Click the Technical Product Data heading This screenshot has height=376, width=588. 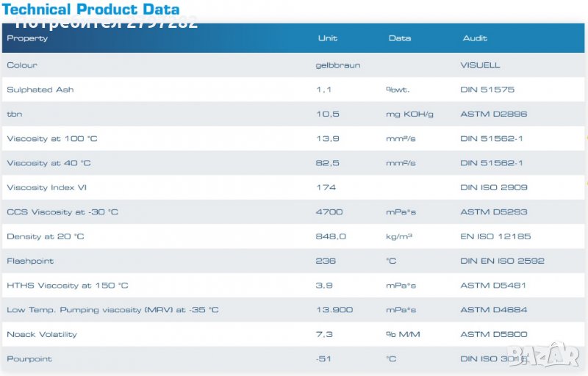(90, 10)
